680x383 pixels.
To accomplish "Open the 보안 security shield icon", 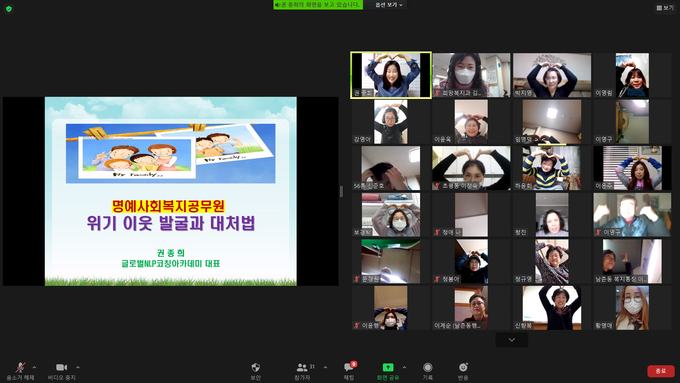I will [x=255, y=367].
